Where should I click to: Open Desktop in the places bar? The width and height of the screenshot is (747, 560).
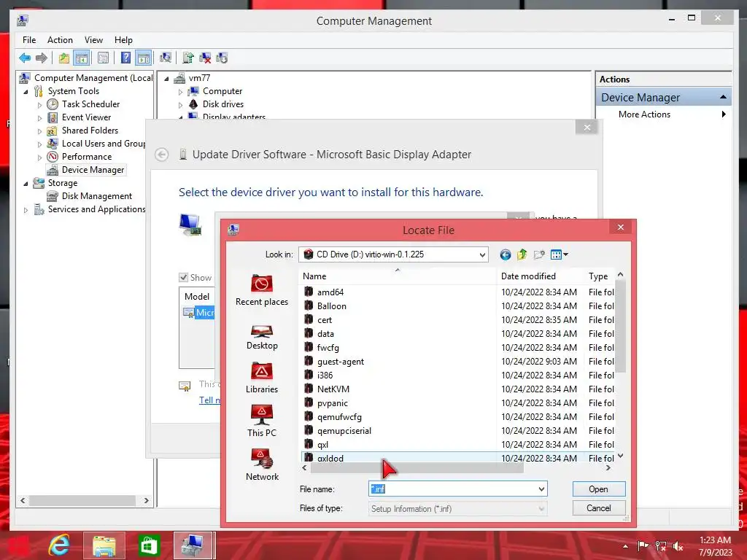(262, 337)
